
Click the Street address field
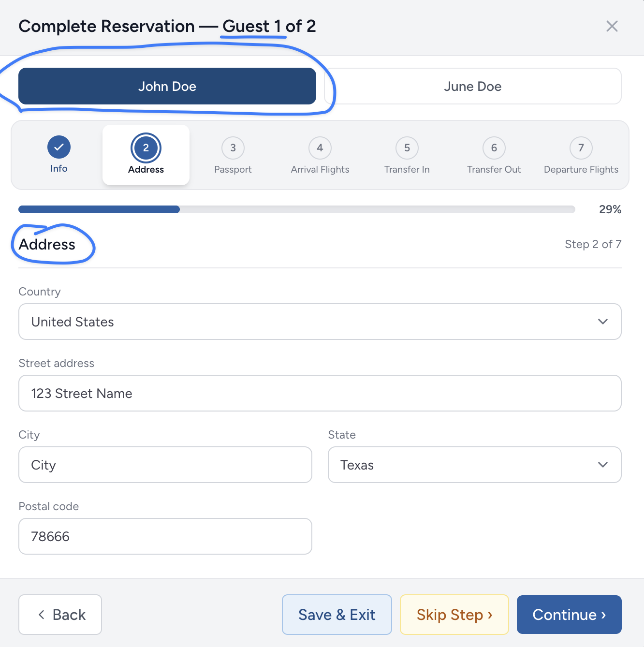point(320,393)
